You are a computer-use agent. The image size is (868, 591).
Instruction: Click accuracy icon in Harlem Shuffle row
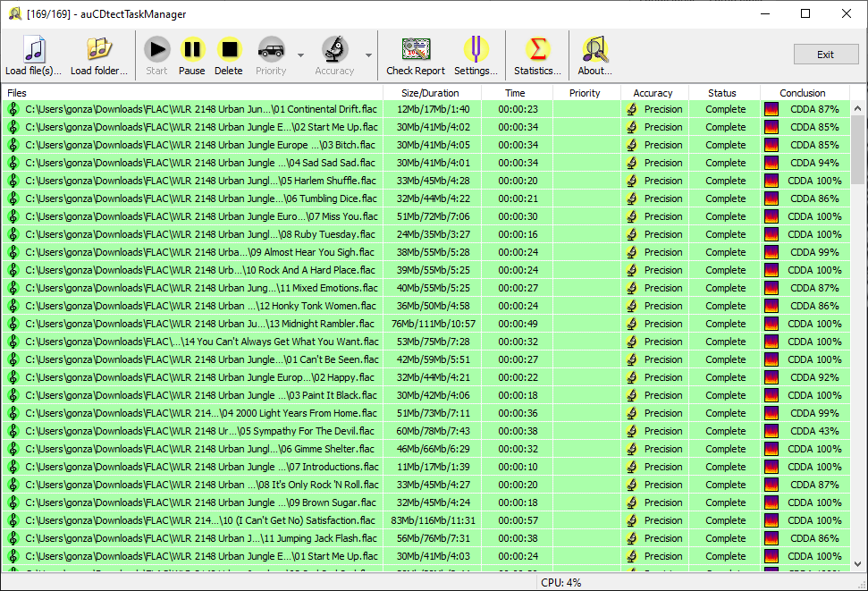click(632, 181)
